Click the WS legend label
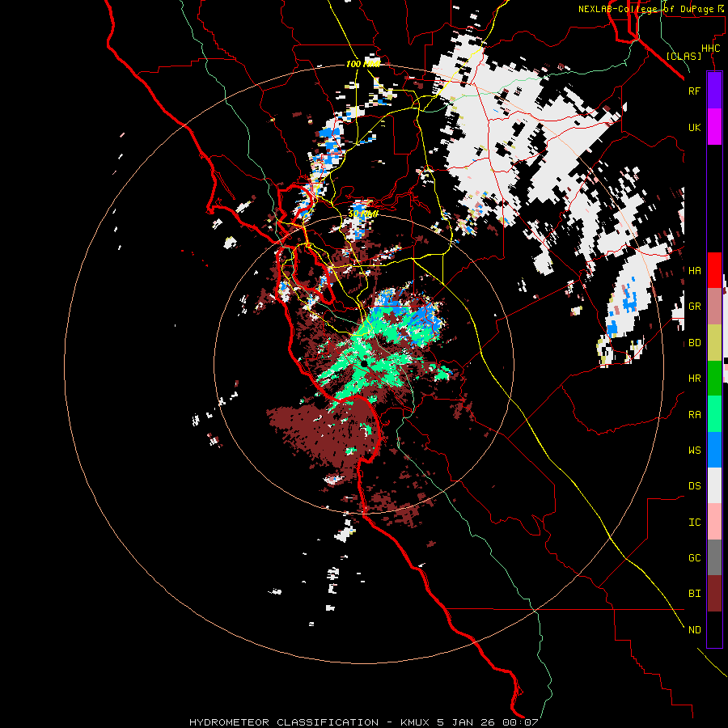This screenshot has height=728, width=728. pos(694,450)
